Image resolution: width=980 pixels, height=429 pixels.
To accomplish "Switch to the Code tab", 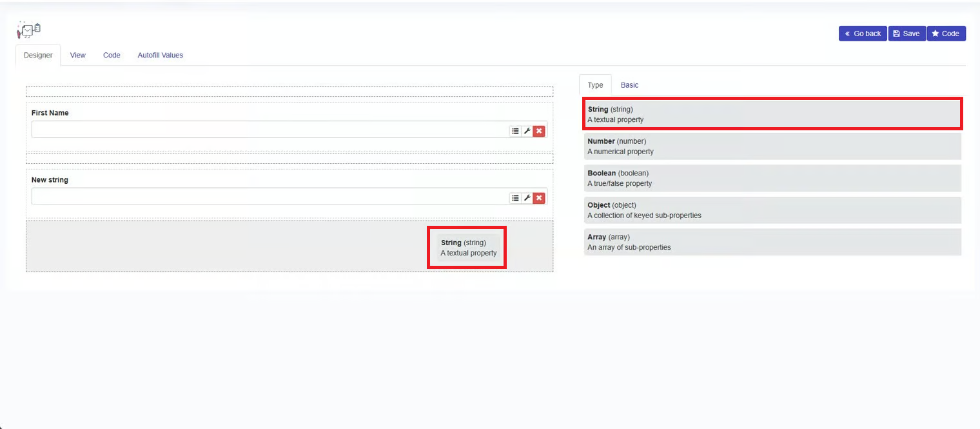I will pyautogui.click(x=112, y=55).
